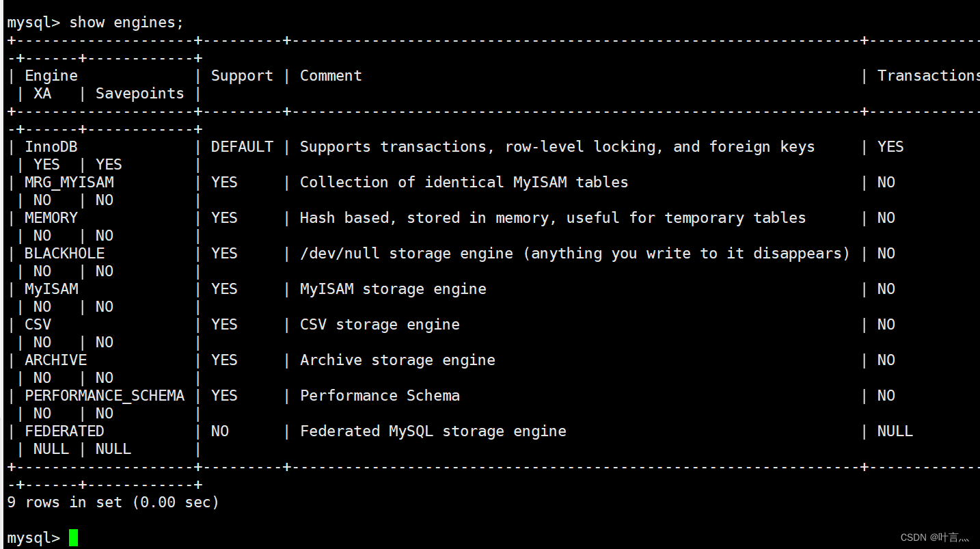Click the YES support value for CSV
Image resolution: width=980 pixels, height=549 pixels.
click(x=224, y=325)
